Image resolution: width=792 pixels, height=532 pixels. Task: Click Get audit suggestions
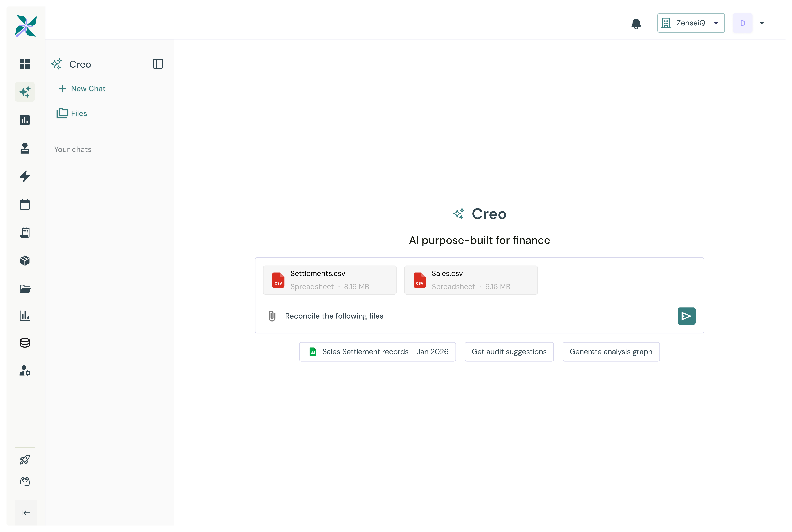pos(509,352)
